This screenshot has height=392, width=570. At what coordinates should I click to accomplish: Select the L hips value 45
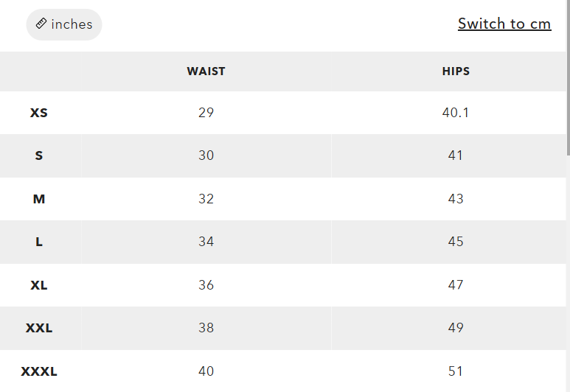point(456,242)
